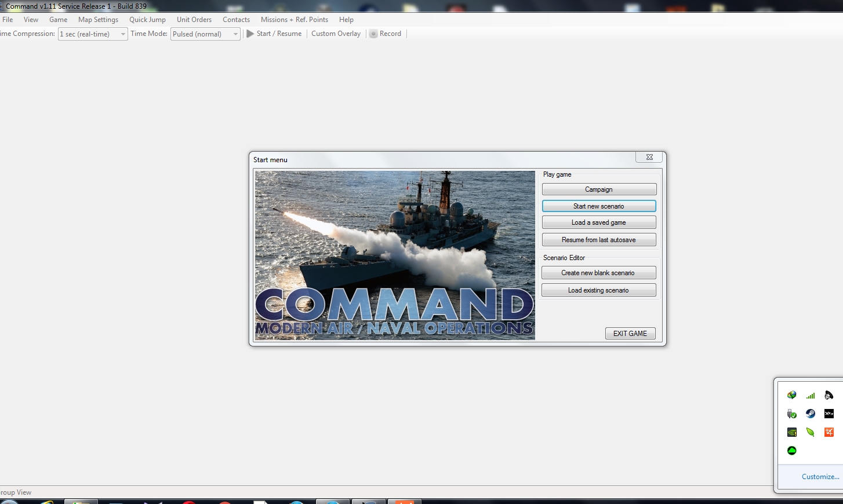Click the Safely Remove Hardware tray icon
Screen dimensions: 843x504
tap(791, 414)
